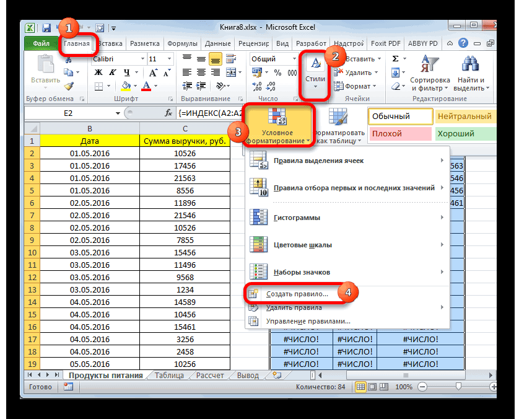Click the AutoSum sigma icon

395,59
